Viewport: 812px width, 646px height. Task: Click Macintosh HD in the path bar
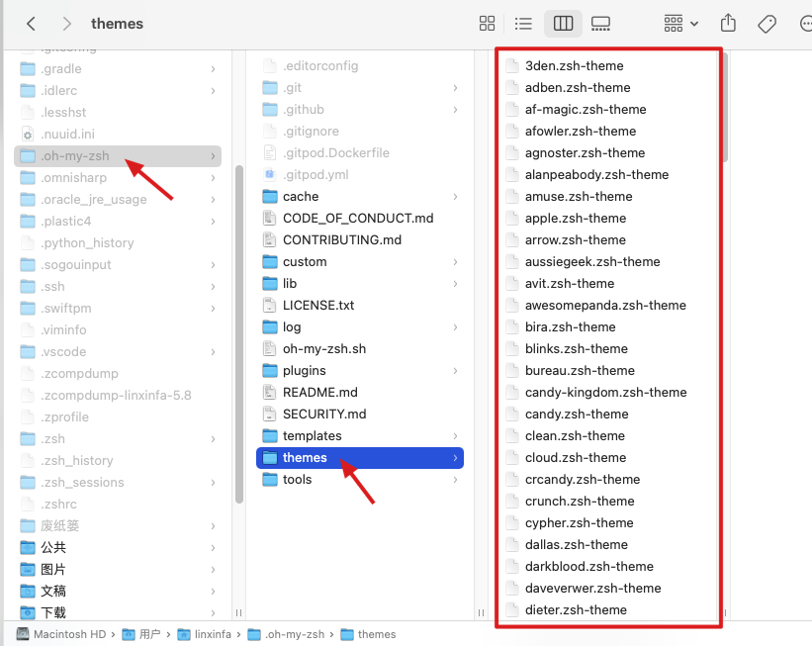click(x=61, y=634)
